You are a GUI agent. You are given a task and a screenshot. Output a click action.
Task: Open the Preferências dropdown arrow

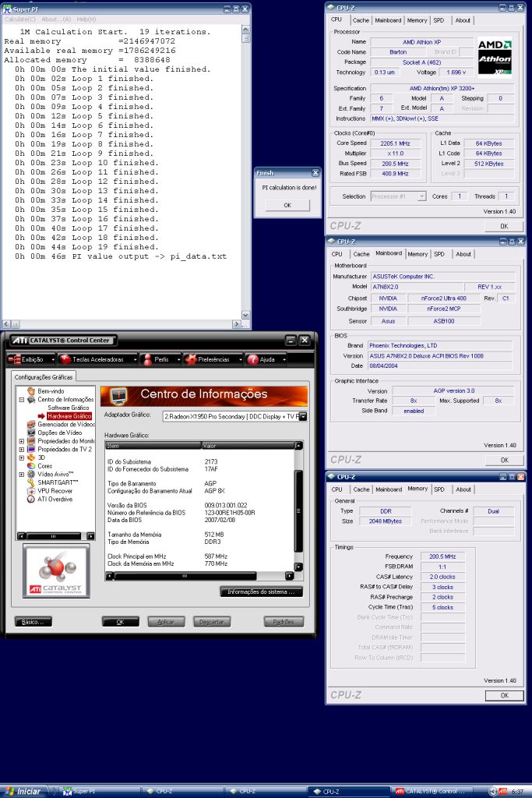(240, 359)
